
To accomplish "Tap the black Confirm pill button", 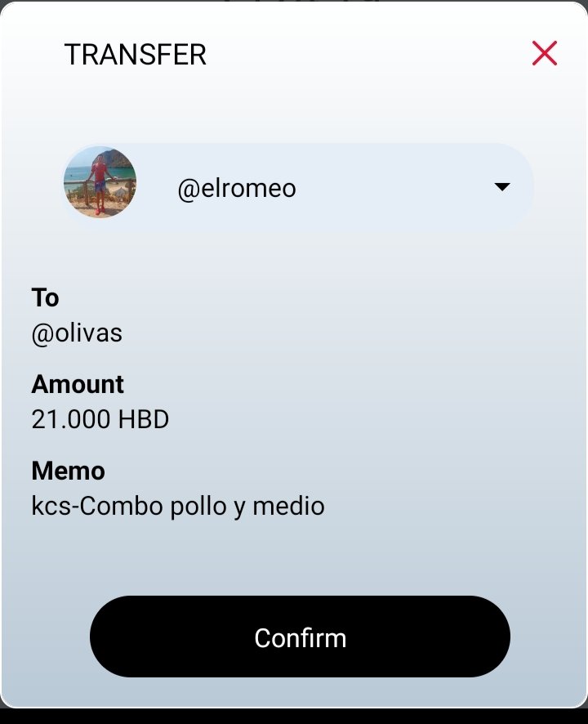I will [300, 637].
